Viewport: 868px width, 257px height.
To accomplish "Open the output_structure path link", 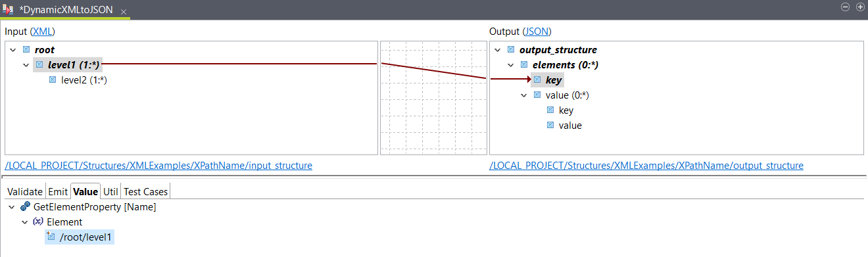I will pos(646,166).
